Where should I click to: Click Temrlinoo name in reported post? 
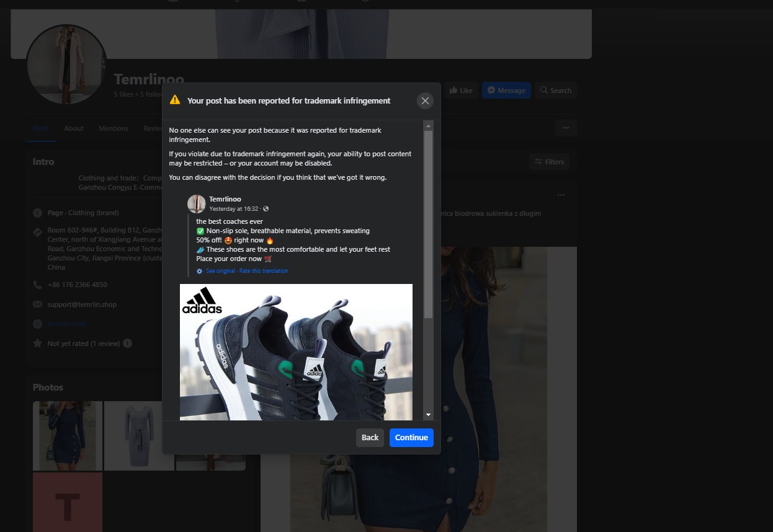(225, 199)
